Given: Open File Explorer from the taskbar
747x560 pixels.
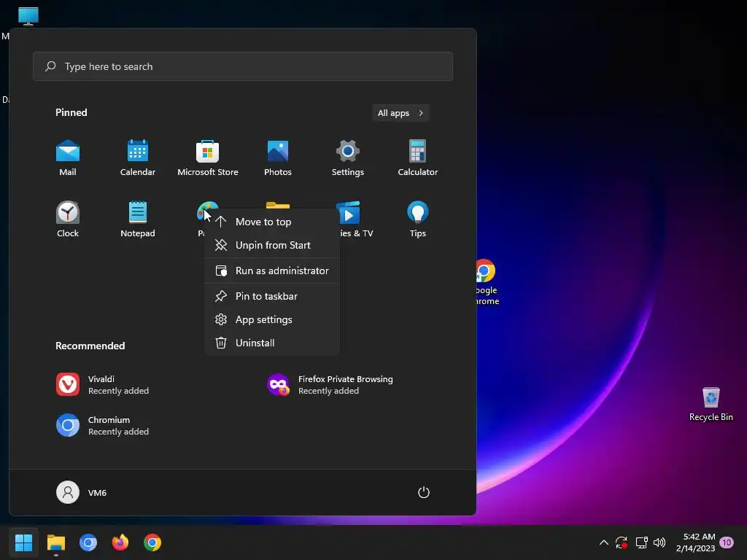Looking at the screenshot, I should tap(55, 542).
